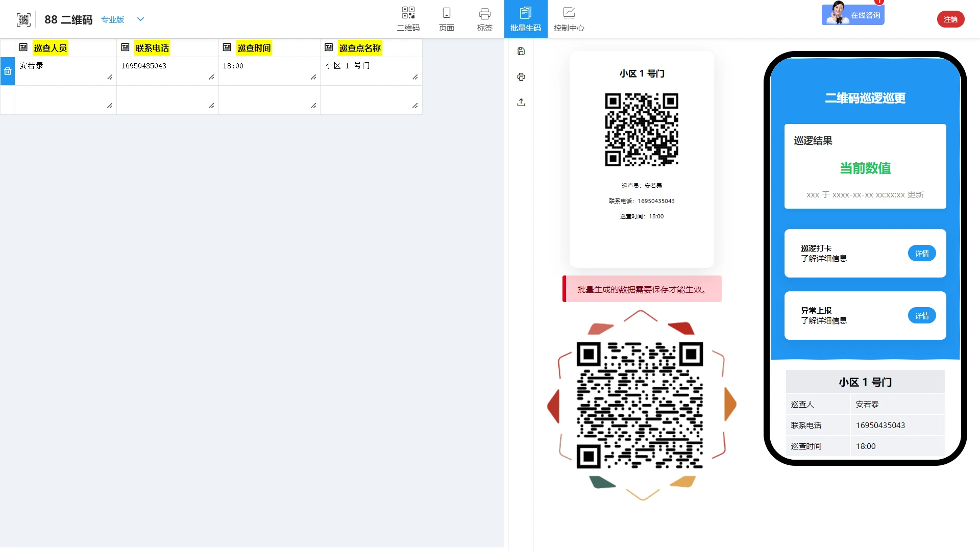Open the 标签 print tab
Screen dimensions: 980x551
[x=485, y=19]
